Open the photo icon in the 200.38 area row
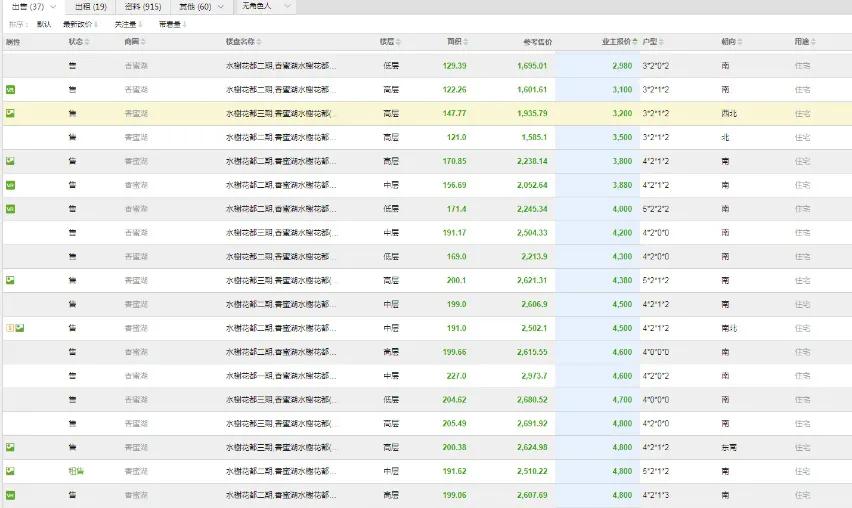The image size is (852, 508). click(x=10, y=447)
